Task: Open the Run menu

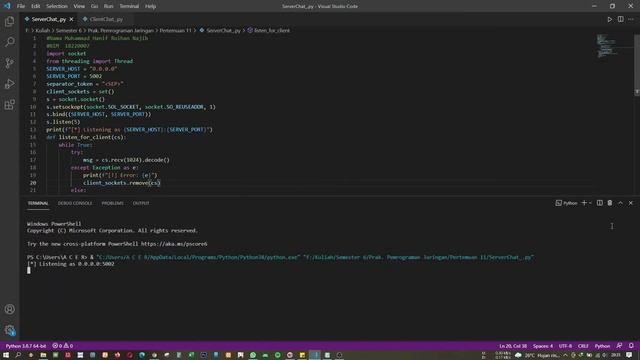Action: point(108,6)
